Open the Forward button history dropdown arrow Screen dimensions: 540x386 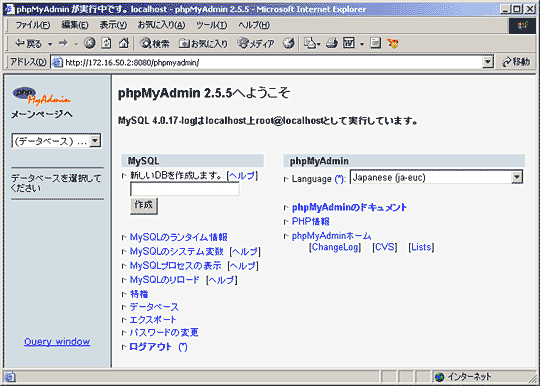(x=76, y=44)
